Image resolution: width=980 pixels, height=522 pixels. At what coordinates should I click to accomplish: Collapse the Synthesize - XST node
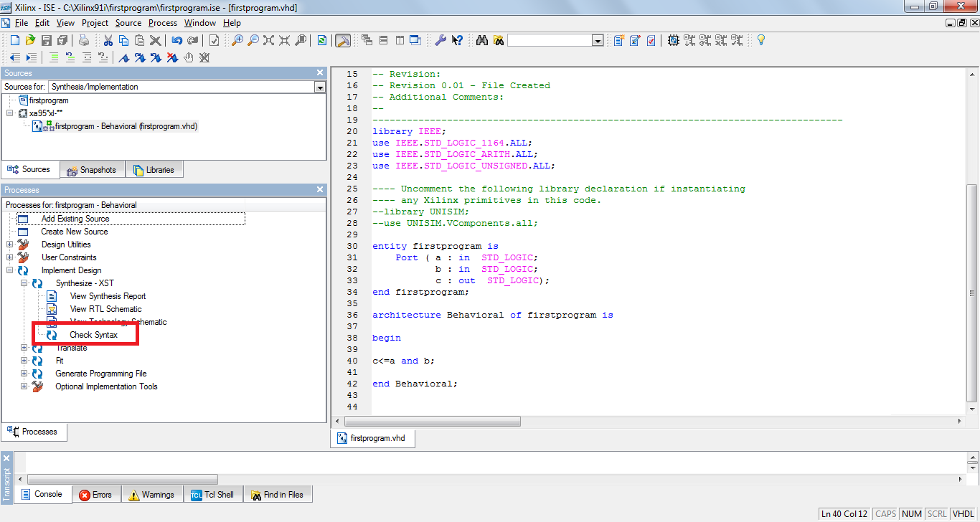(24, 283)
